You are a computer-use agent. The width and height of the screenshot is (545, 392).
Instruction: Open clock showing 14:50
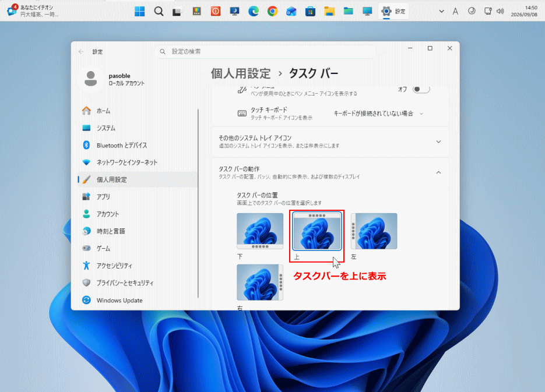524,11
